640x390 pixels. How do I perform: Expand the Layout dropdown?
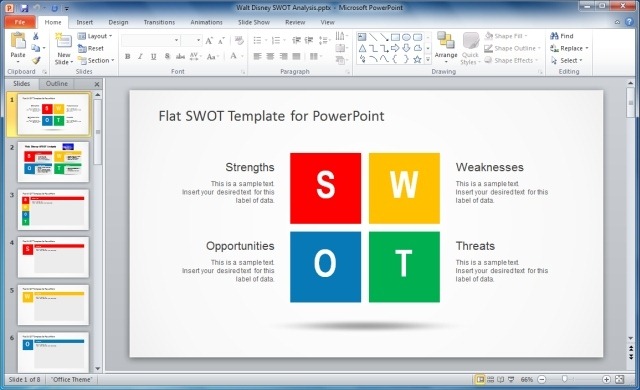(95, 36)
